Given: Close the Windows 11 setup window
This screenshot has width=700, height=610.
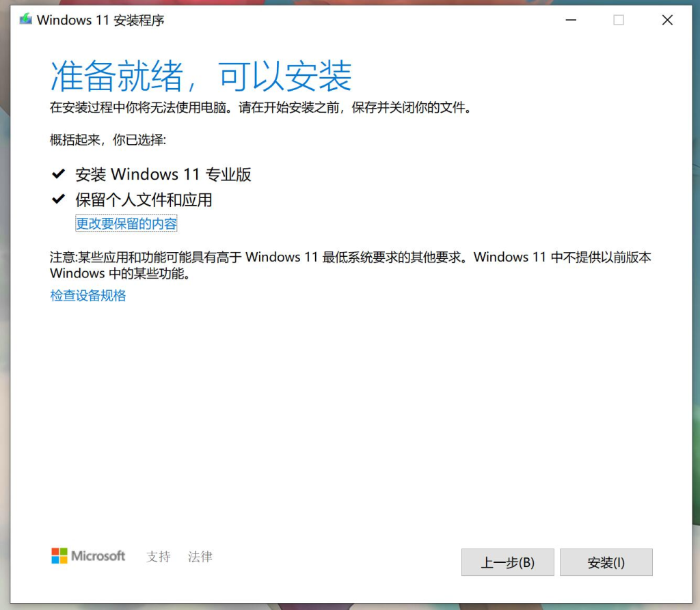Looking at the screenshot, I should (667, 20).
